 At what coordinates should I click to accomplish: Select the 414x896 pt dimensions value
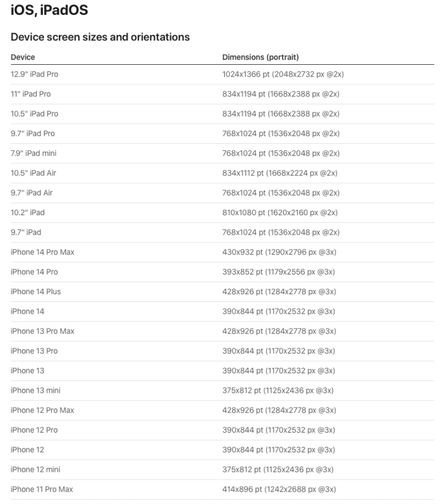(x=279, y=489)
